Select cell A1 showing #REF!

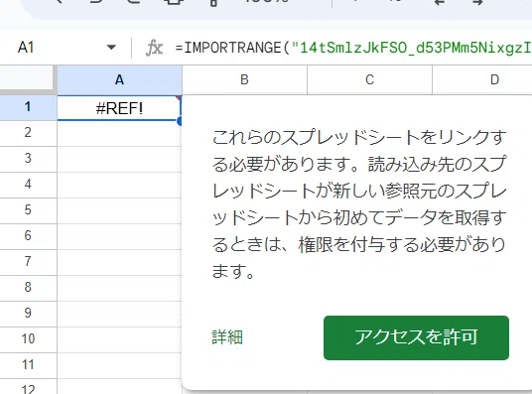119,108
